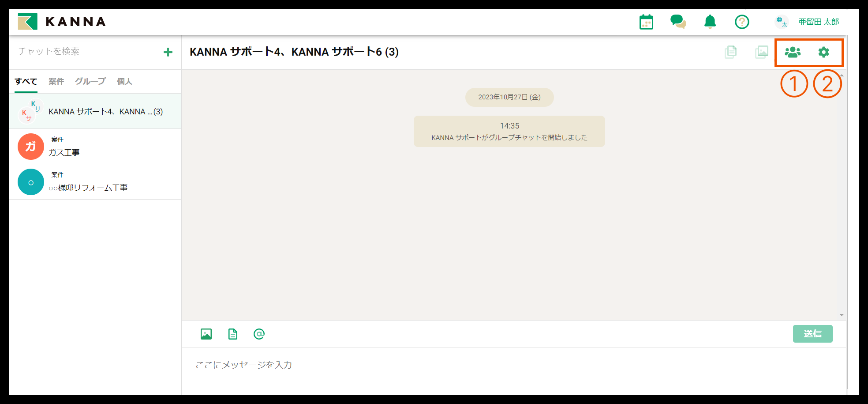868x404 pixels.
Task: Switch to the 案件 tab
Action: click(x=56, y=82)
